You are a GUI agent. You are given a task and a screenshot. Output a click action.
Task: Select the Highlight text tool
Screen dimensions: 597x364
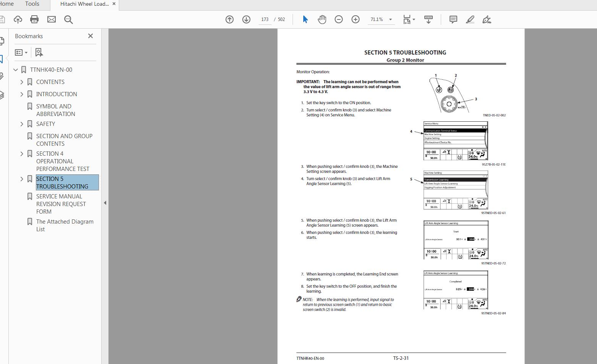click(x=470, y=19)
